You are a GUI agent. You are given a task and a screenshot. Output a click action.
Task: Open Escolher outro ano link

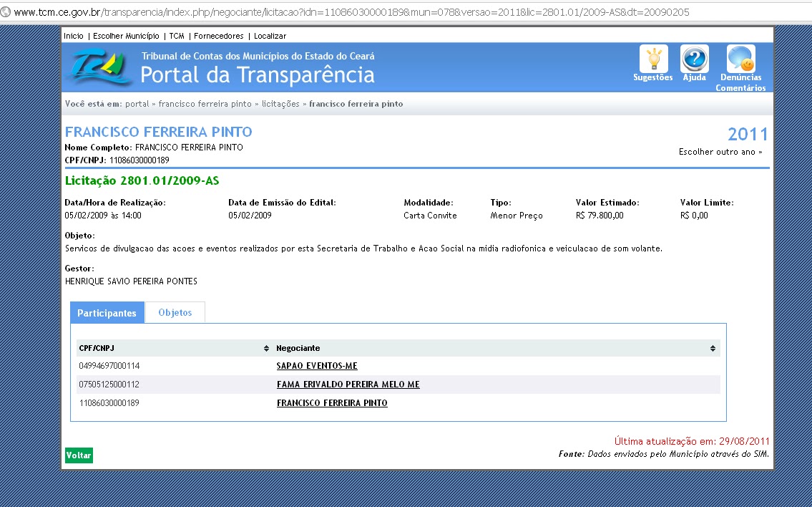[x=720, y=152]
